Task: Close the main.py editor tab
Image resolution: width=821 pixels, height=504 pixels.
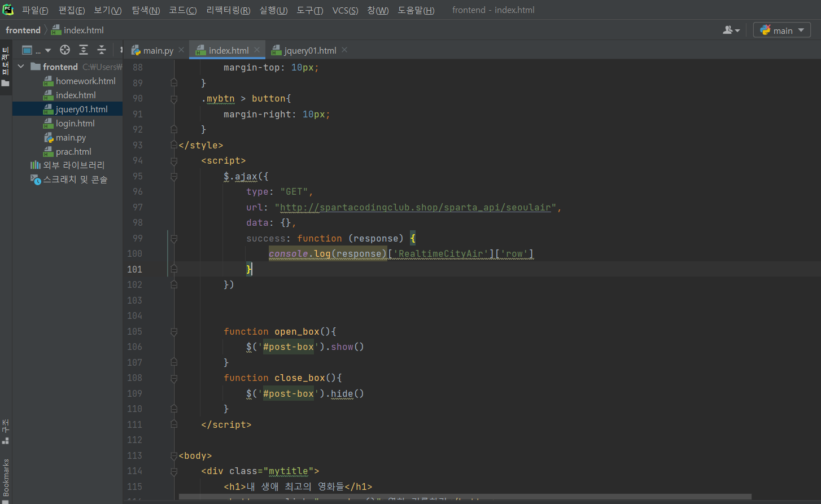Action: pos(181,50)
